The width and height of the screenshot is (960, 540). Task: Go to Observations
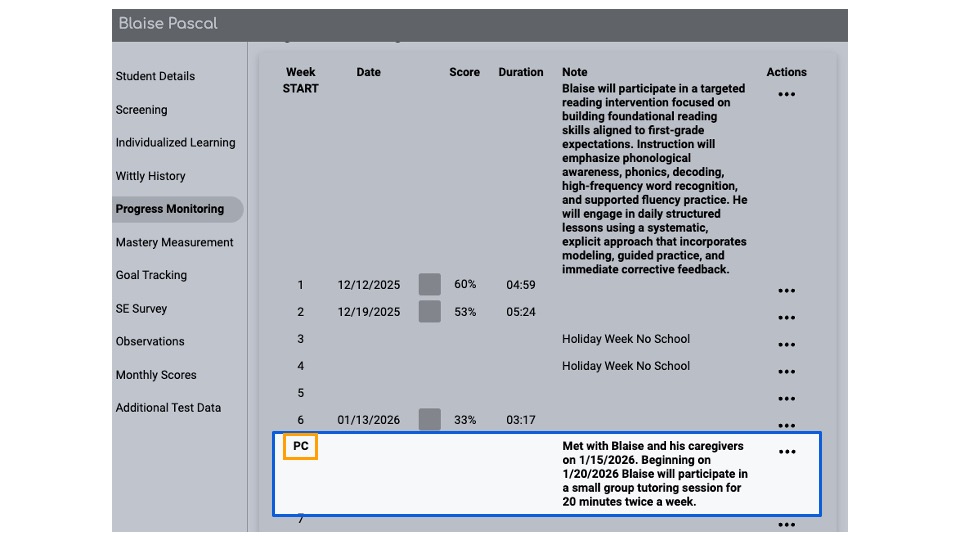(x=150, y=342)
